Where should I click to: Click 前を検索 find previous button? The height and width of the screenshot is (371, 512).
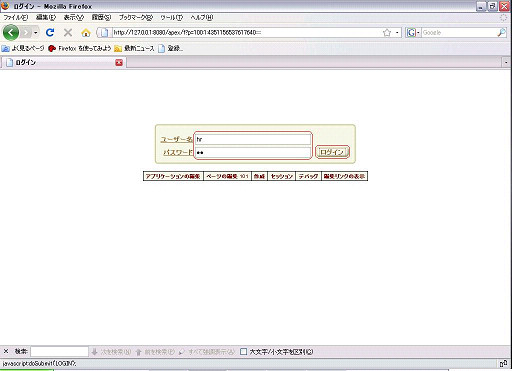click(155, 352)
